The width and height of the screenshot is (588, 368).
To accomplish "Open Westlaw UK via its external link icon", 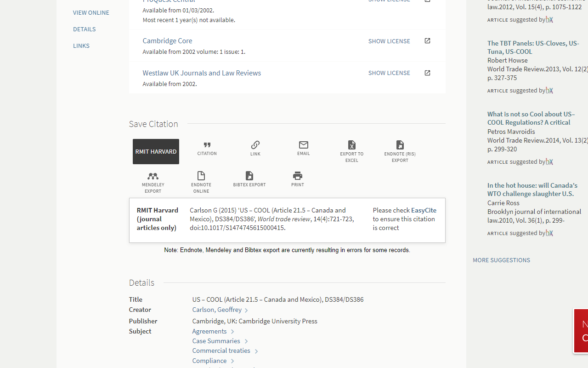I will tap(427, 73).
